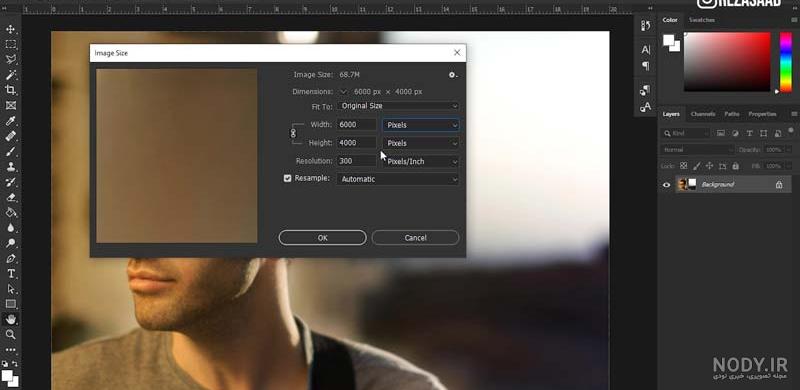Open the Layers panel flyout menu

tap(794, 114)
